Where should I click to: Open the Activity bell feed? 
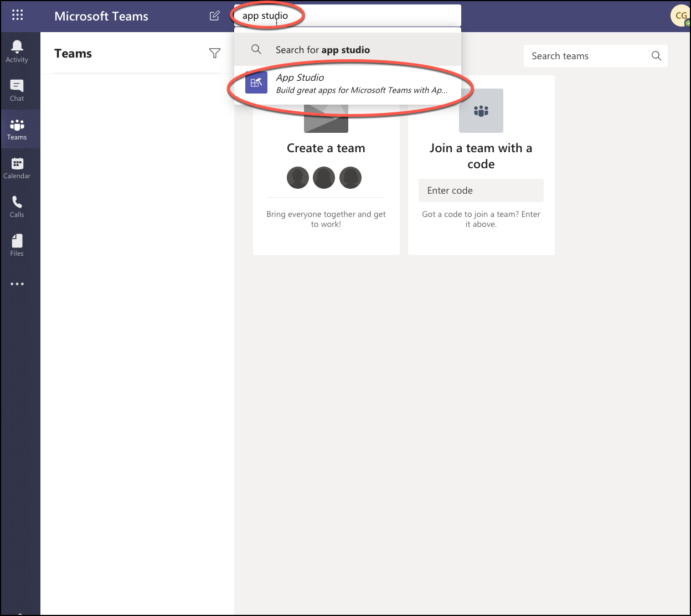(x=17, y=51)
